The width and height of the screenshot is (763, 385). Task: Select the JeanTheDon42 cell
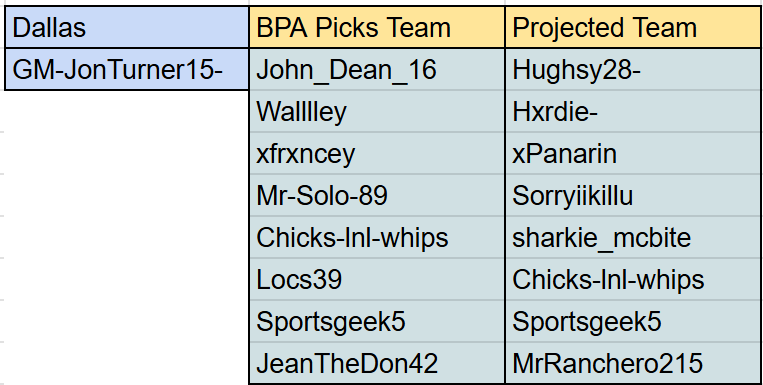[377, 363]
